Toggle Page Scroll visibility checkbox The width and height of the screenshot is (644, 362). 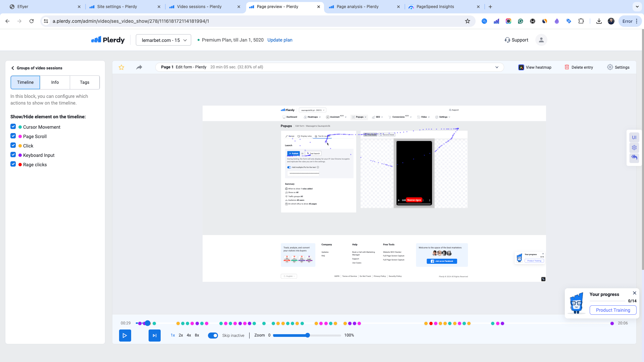click(13, 136)
